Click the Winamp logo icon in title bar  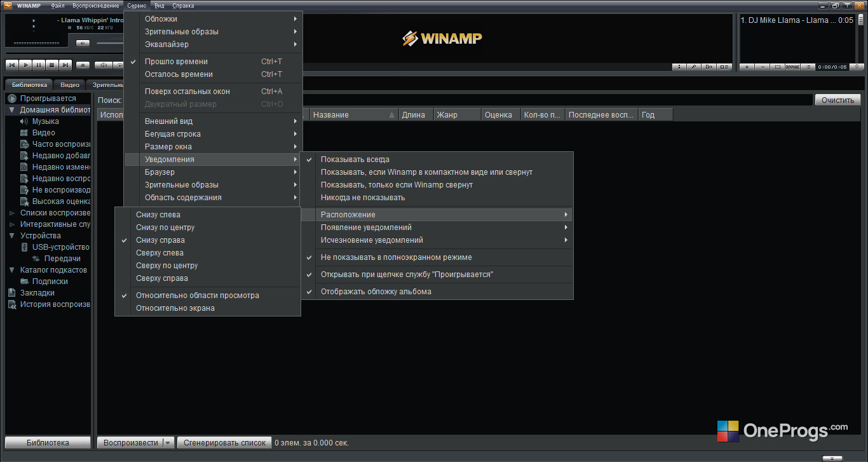pyautogui.click(x=8, y=5)
